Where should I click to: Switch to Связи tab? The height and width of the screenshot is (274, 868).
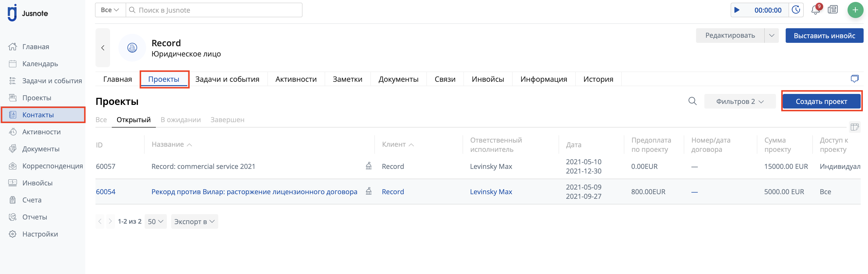click(x=445, y=79)
